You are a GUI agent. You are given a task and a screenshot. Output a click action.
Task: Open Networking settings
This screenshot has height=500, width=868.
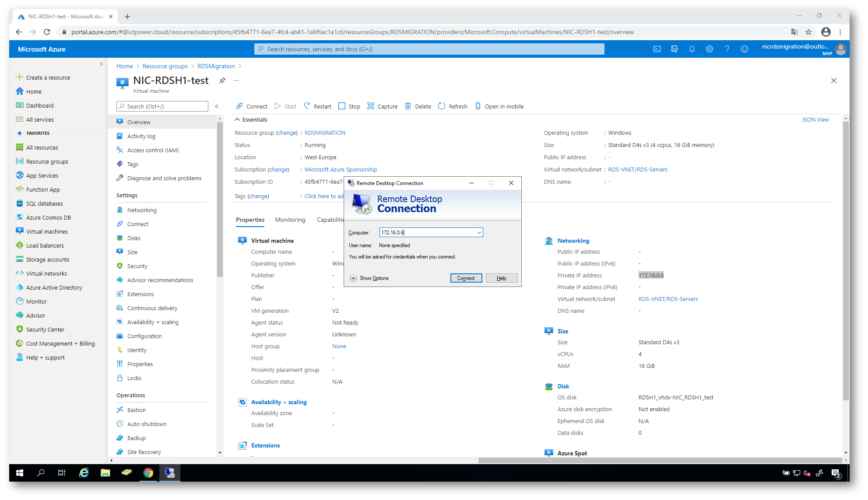pos(142,210)
